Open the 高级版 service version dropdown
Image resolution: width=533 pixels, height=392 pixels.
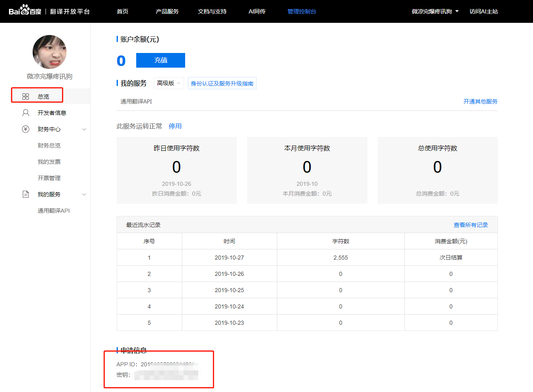(x=169, y=83)
